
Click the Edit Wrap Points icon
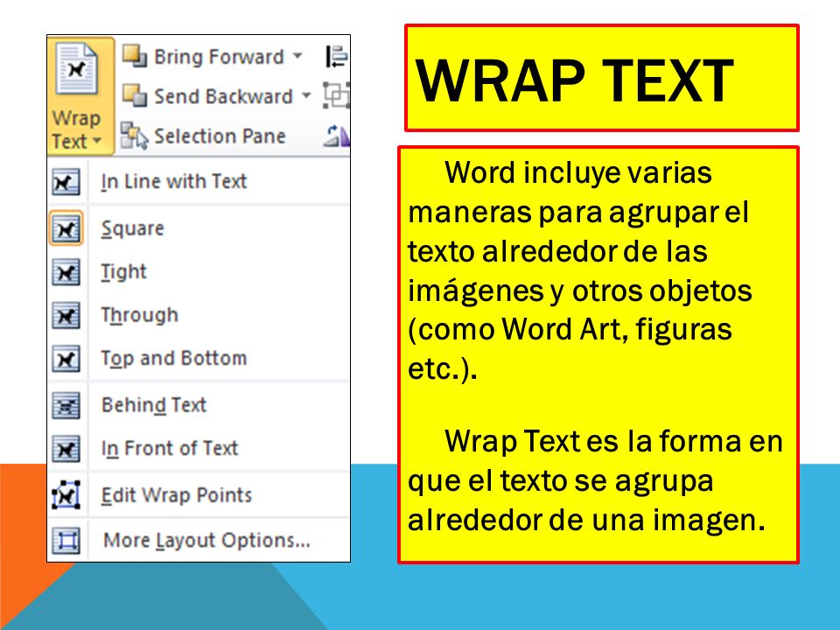tap(66, 495)
